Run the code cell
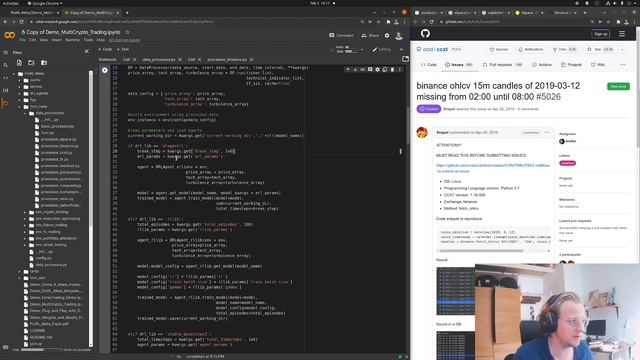The image size is (640, 360). [105, 70]
